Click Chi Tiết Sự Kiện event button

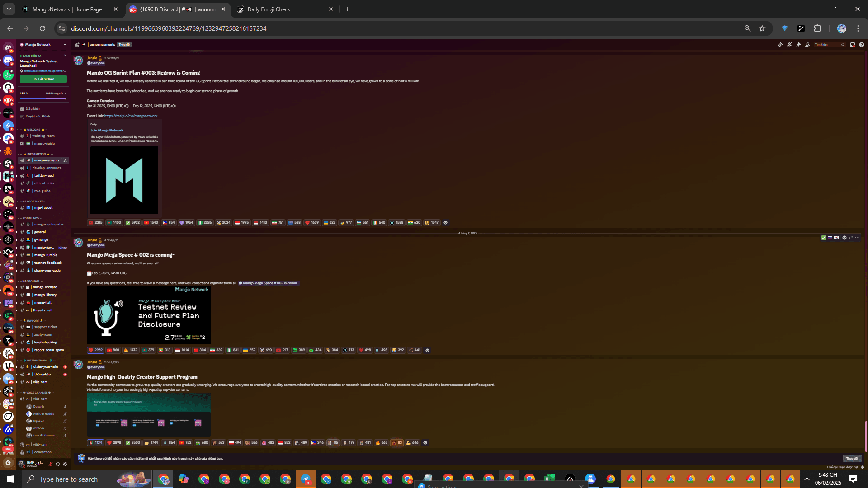[43, 79]
